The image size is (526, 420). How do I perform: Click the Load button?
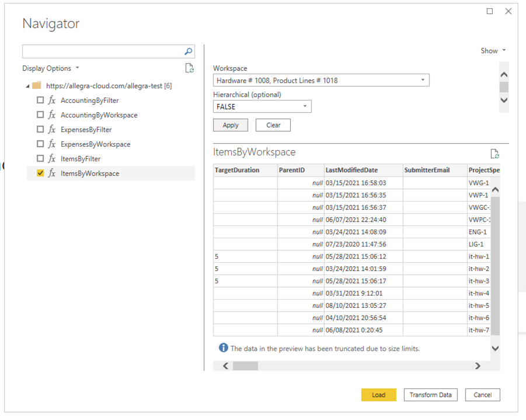point(378,394)
